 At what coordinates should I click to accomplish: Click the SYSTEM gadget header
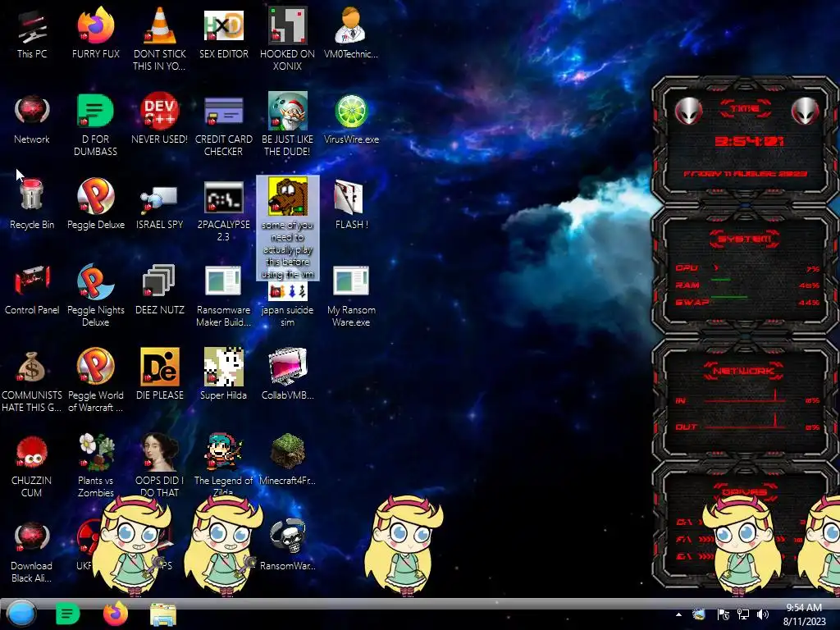(x=745, y=239)
